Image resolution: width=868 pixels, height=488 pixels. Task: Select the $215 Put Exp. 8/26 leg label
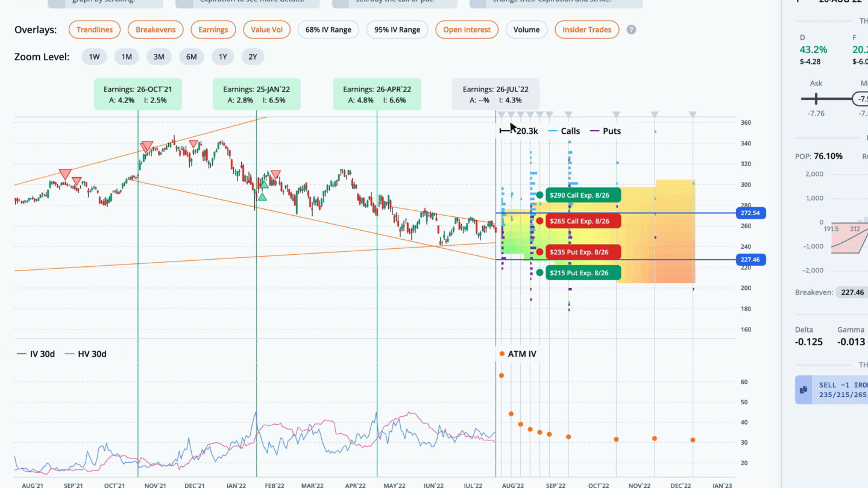click(583, 273)
